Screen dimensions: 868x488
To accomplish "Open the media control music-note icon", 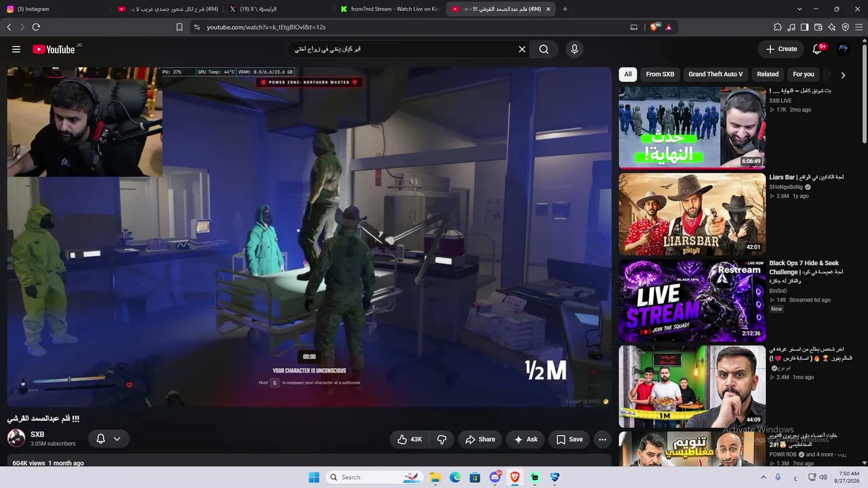I will [791, 27].
